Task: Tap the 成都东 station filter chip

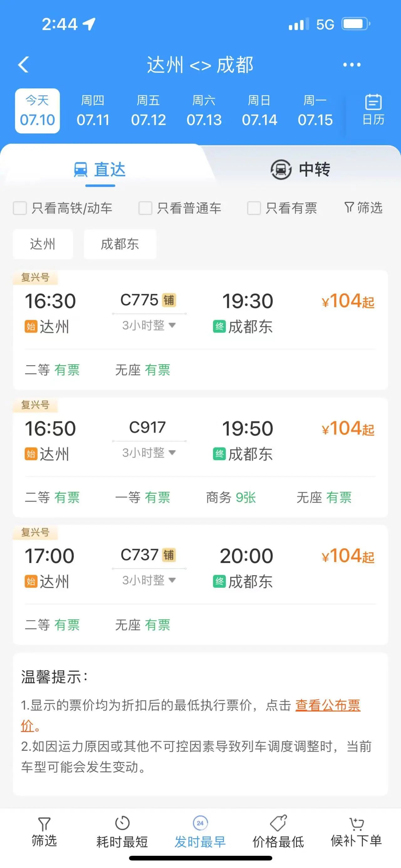Action: pyautogui.click(x=120, y=244)
